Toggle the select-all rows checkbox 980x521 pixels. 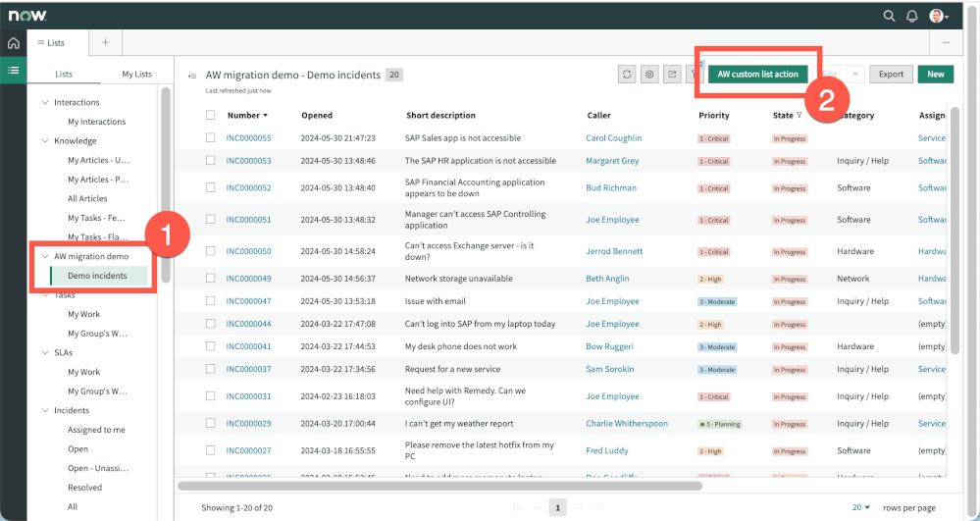click(211, 115)
